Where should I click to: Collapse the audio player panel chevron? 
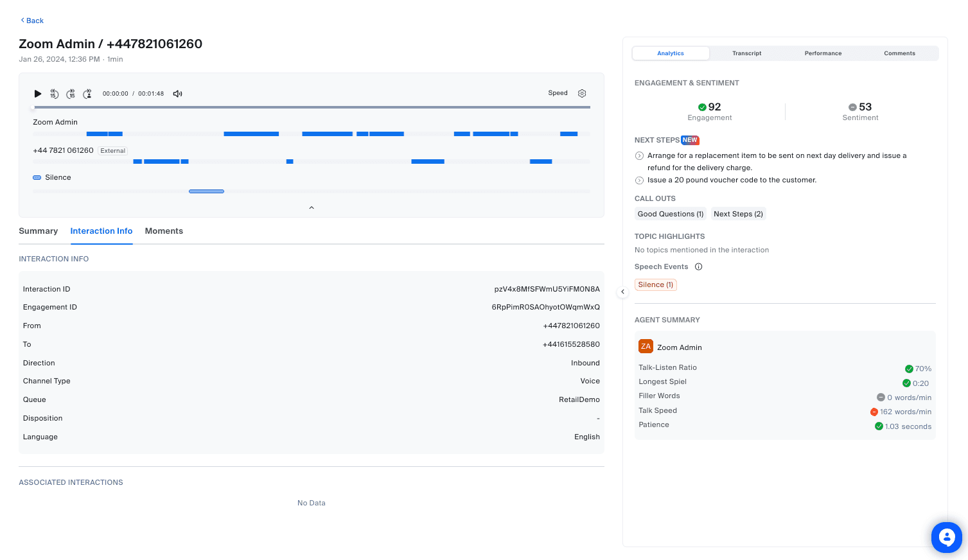tap(312, 207)
